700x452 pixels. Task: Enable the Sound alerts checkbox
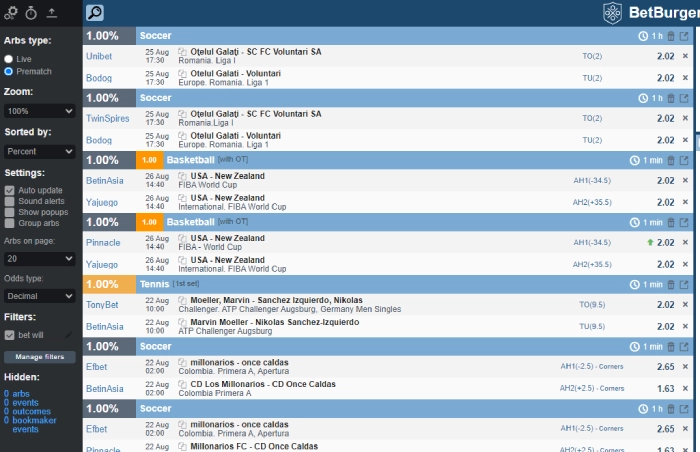(x=9, y=201)
